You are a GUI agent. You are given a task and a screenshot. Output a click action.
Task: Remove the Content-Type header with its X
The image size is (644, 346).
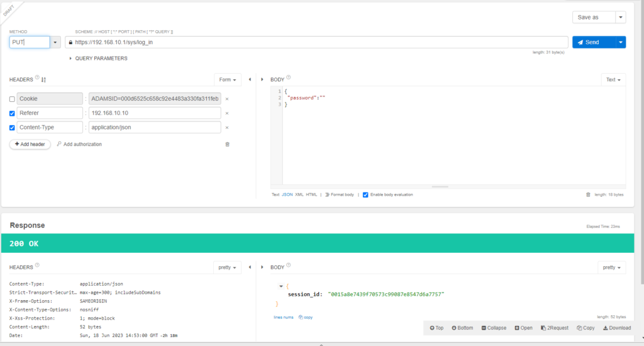226,128
